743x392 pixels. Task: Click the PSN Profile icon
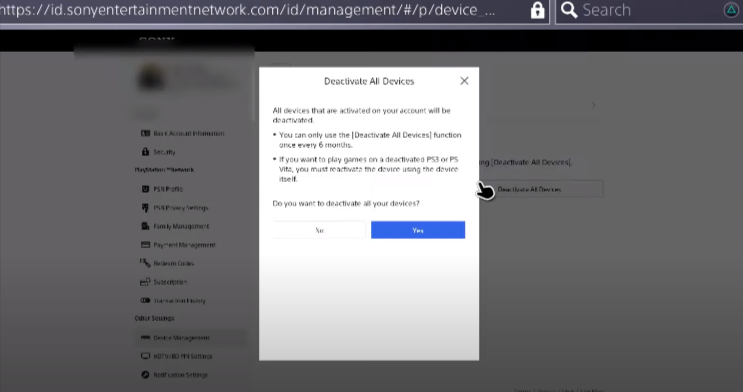[145, 189]
